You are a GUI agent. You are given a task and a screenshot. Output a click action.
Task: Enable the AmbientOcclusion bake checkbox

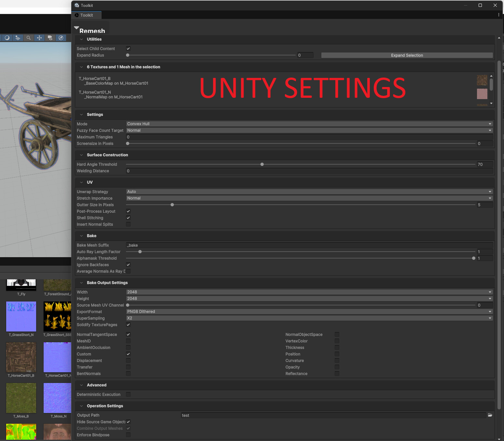128,347
